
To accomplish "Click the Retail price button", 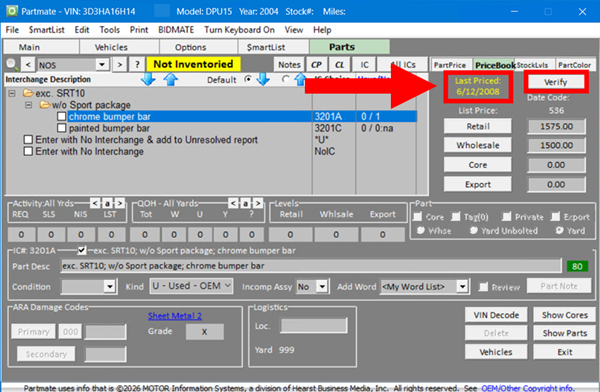I will (478, 126).
